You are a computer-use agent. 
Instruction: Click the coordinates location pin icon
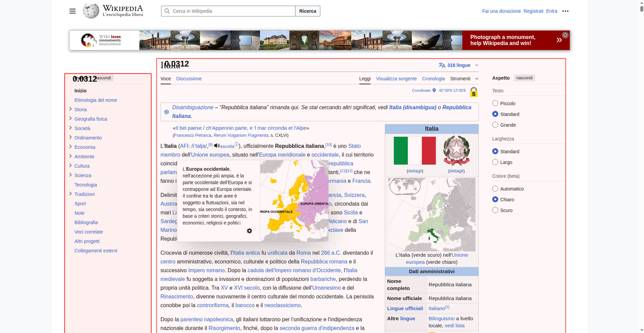(434, 90)
